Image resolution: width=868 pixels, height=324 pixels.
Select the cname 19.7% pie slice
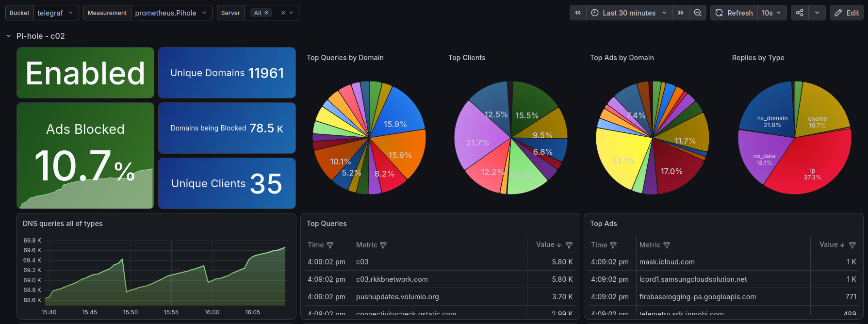(820, 112)
